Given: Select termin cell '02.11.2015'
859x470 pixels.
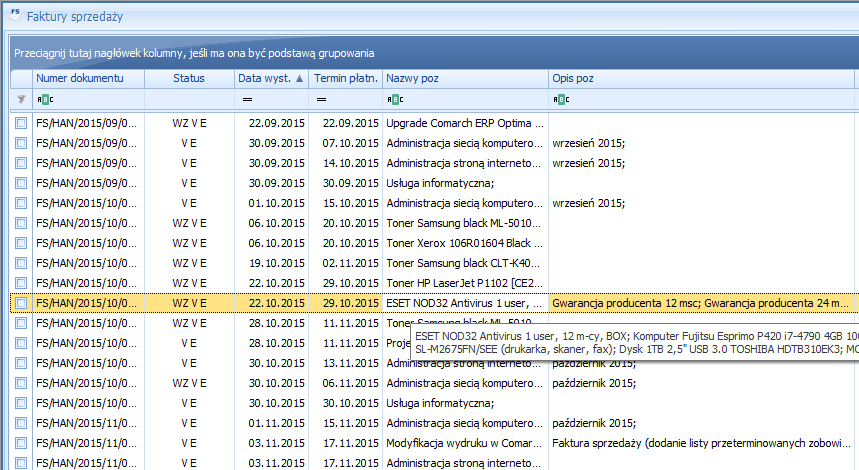Looking at the screenshot, I should 346,263.
